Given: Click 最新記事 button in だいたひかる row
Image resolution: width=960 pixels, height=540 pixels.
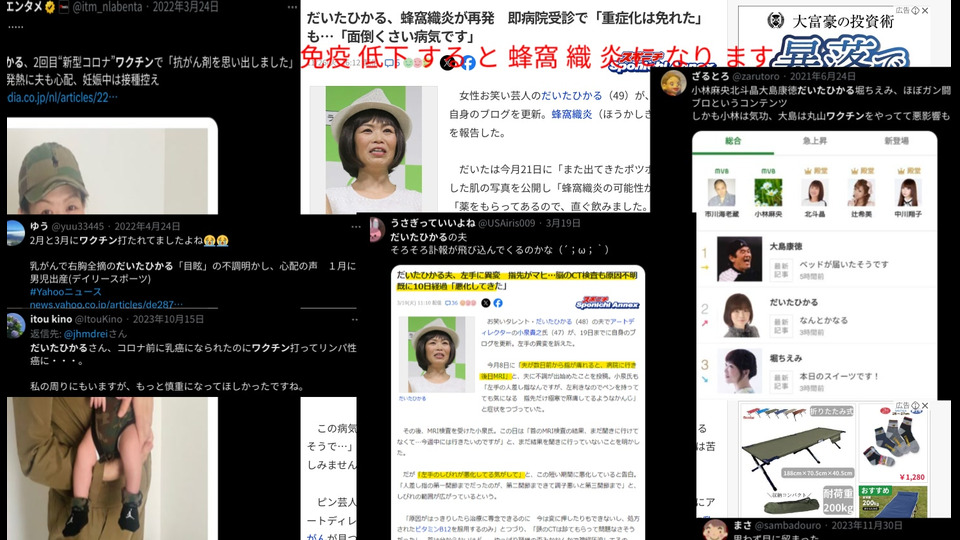Looking at the screenshot, I should [x=781, y=326].
